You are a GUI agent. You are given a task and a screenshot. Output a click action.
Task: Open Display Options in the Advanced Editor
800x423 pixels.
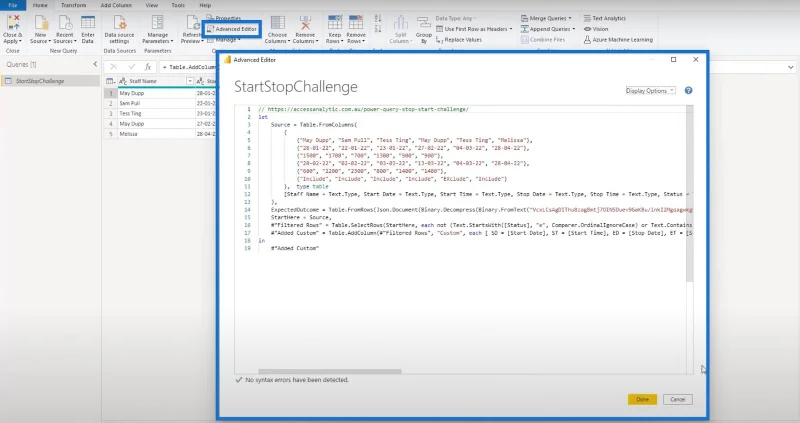[x=650, y=90]
